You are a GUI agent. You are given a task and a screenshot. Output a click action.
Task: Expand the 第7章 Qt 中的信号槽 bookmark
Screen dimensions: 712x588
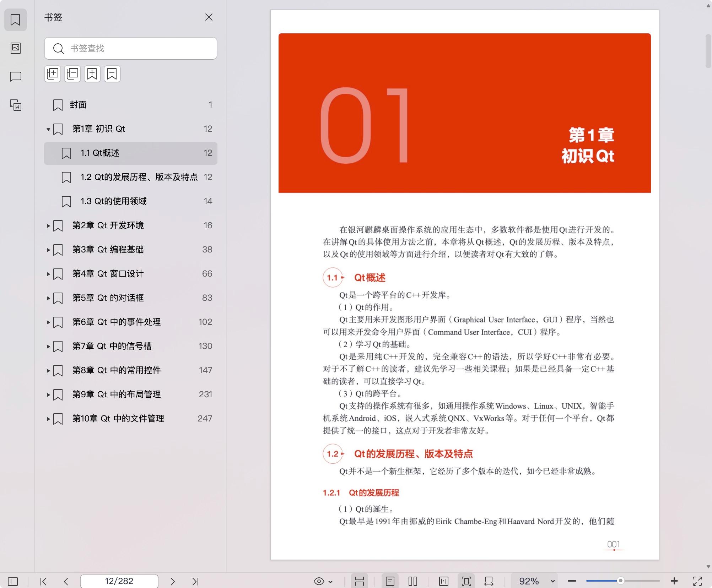pos(48,347)
